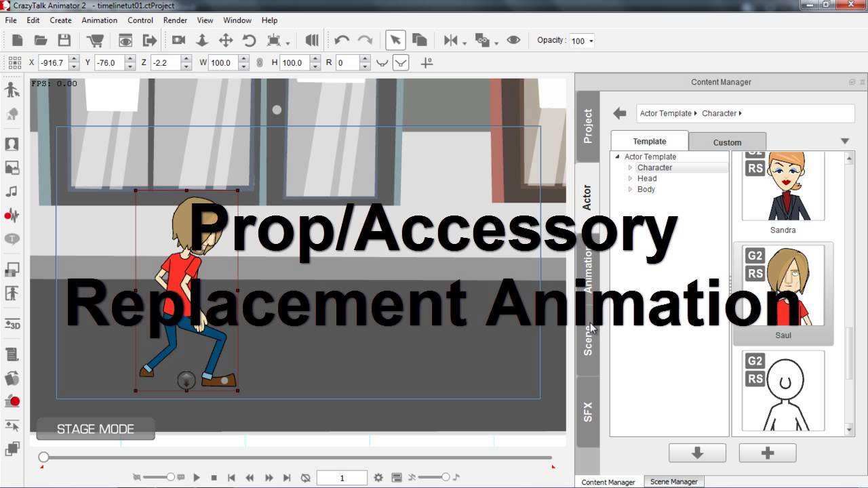Open the Opacity value dropdown

point(591,41)
